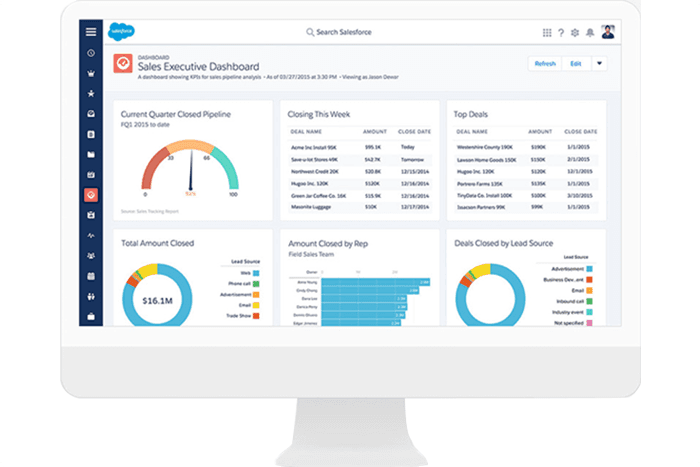Click the Phone call green legend swatch
The width and height of the screenshot is (700, 467).
click(x=256, y=284)
